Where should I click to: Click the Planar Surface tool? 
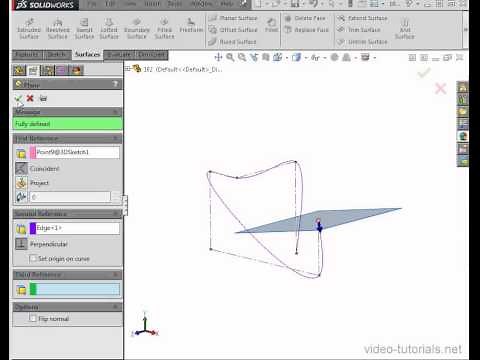tap(233, 18)
